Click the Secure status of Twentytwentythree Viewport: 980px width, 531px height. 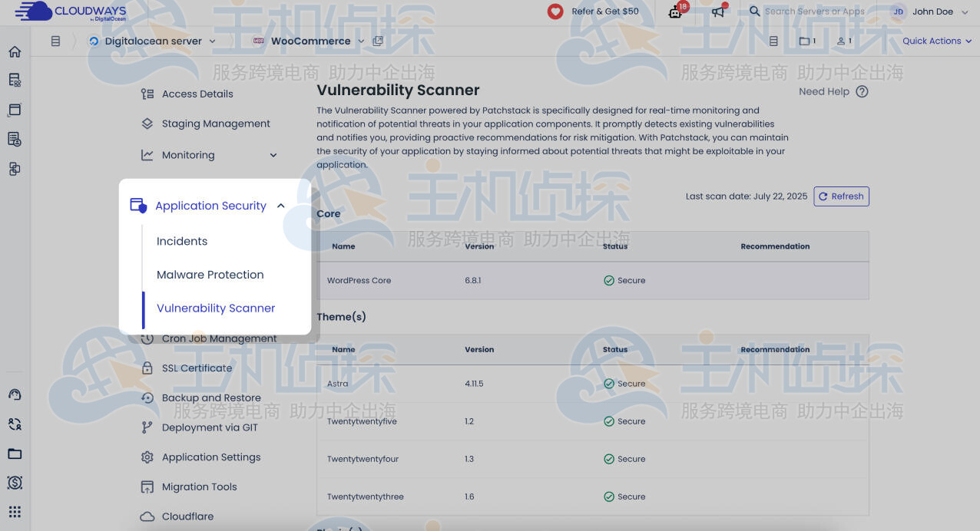pos(624,496)
